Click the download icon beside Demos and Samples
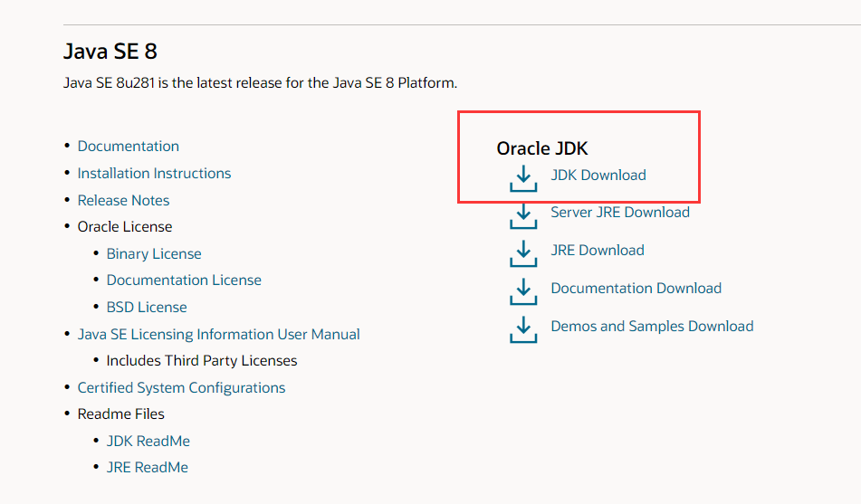 (x=523, y=329)
